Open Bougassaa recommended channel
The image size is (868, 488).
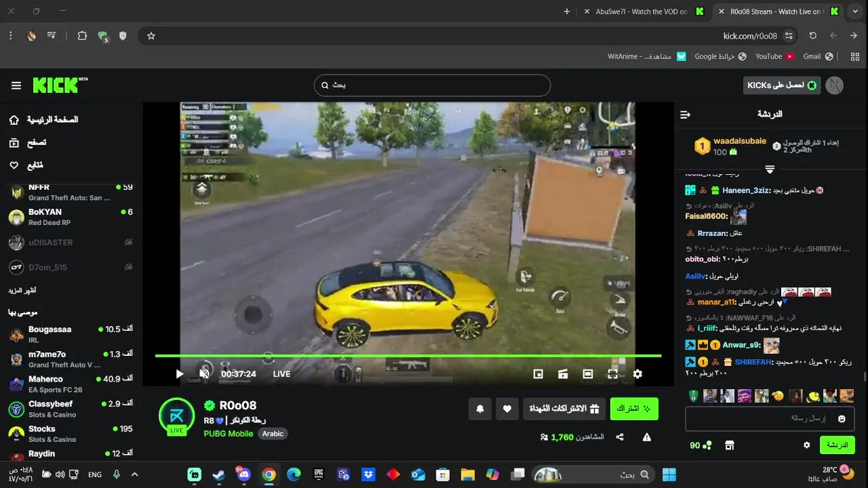[71, 334]
